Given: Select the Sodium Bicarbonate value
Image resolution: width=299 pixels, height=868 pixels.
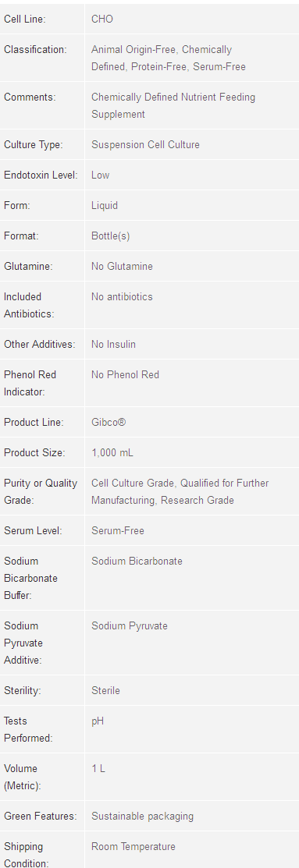Looking at the screenshot, I should (137, 562).
